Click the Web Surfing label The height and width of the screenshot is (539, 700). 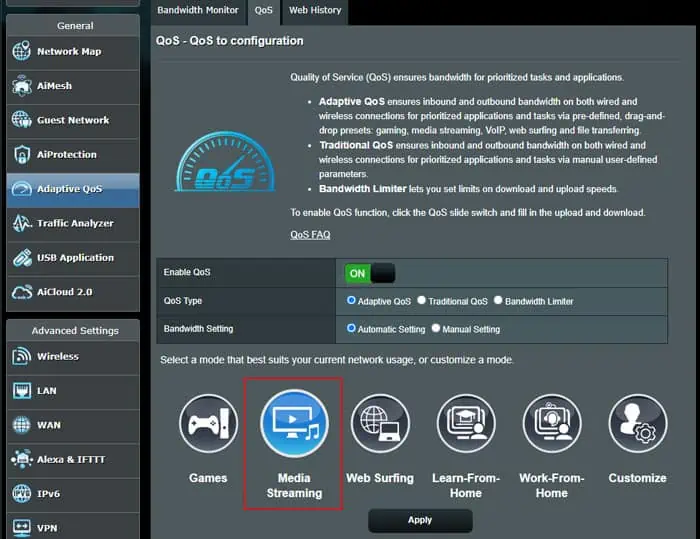pyautogui.click(x=380, y=478)
